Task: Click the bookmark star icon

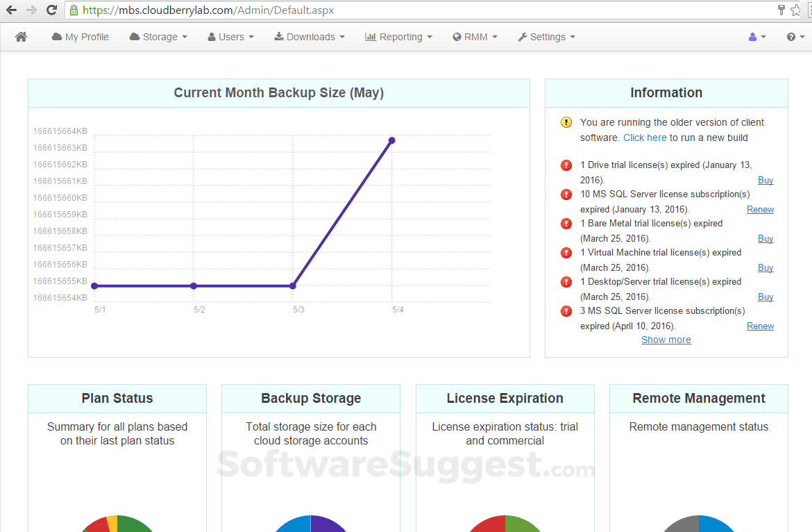Action: pyautogui.click(x=795, y=10)
